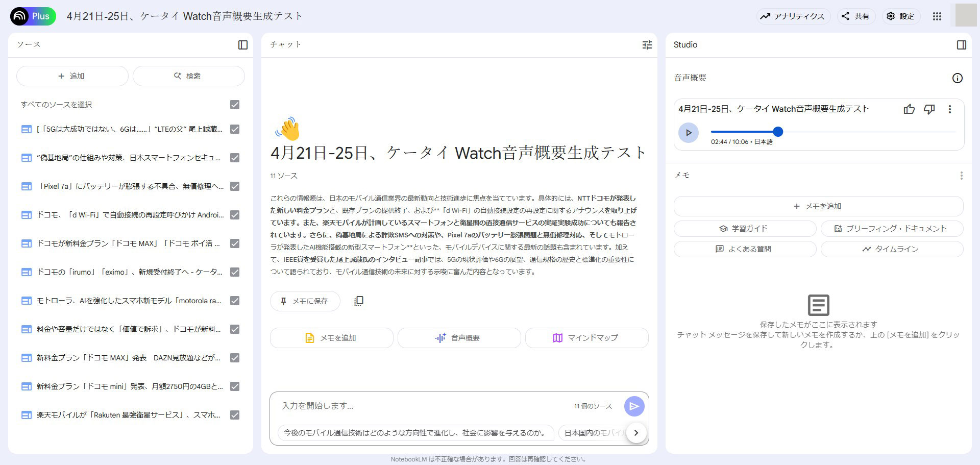The height and width of the screenshot is (465, 980).
Task: Click the 11 個のソース label in input
Action: (x=593, y=406)
